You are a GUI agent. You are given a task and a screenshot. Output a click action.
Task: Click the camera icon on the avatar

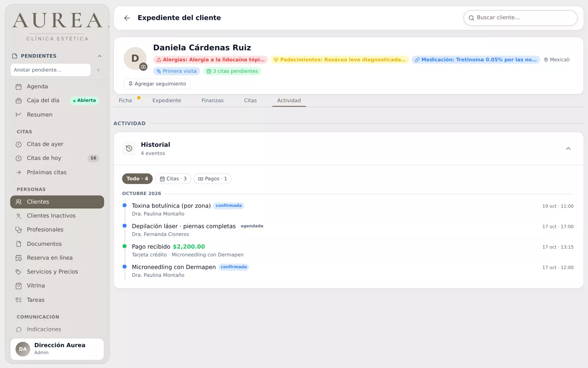(x=143, y=67)
